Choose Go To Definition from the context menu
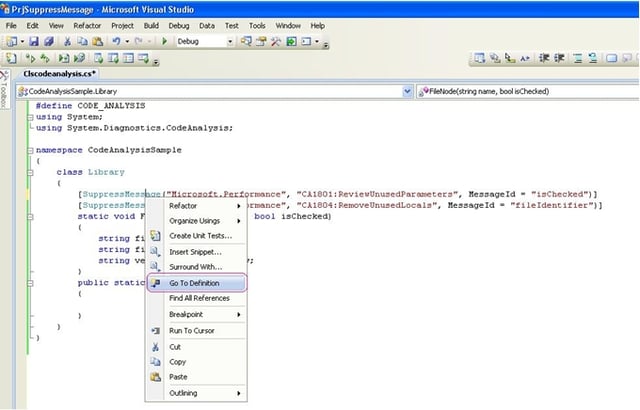Screen dimensions: 640x410 point(196,283)
